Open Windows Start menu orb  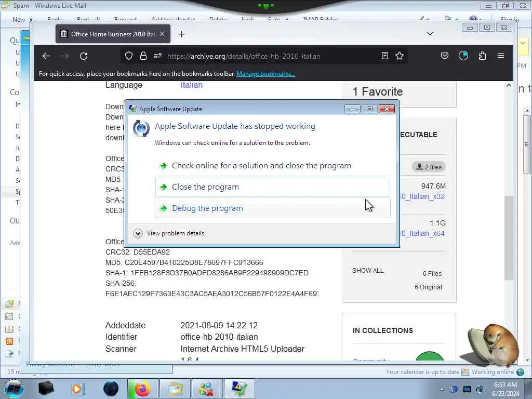click(x=14, y=389)
